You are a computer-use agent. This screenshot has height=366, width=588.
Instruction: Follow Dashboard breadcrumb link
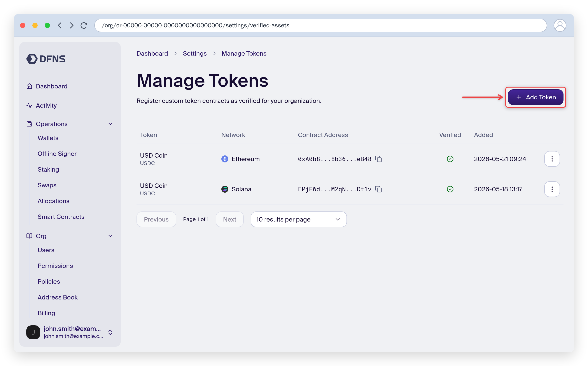point(152,53)
